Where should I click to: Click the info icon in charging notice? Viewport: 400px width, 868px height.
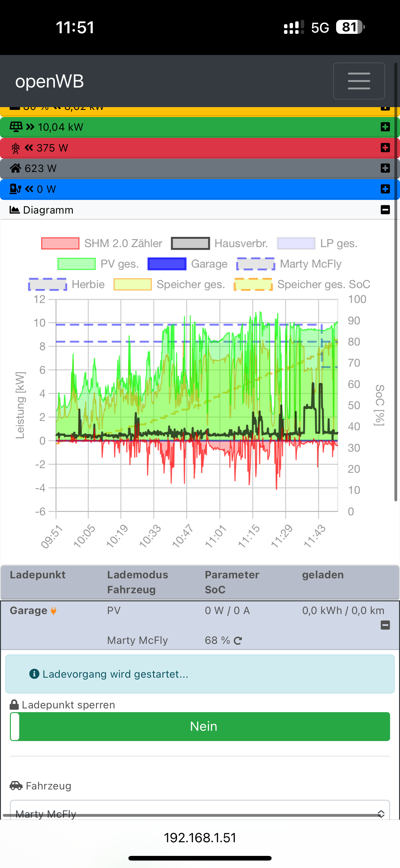coord(34,674)
